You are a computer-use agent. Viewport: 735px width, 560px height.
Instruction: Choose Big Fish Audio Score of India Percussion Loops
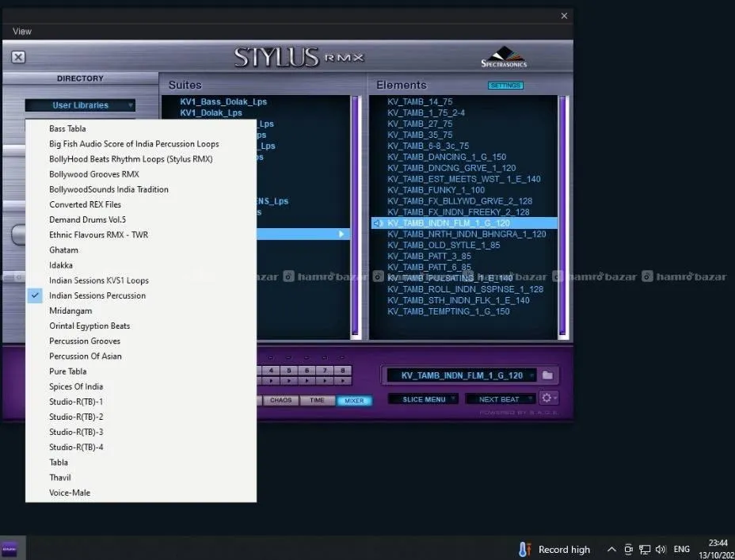pos(141,144)
